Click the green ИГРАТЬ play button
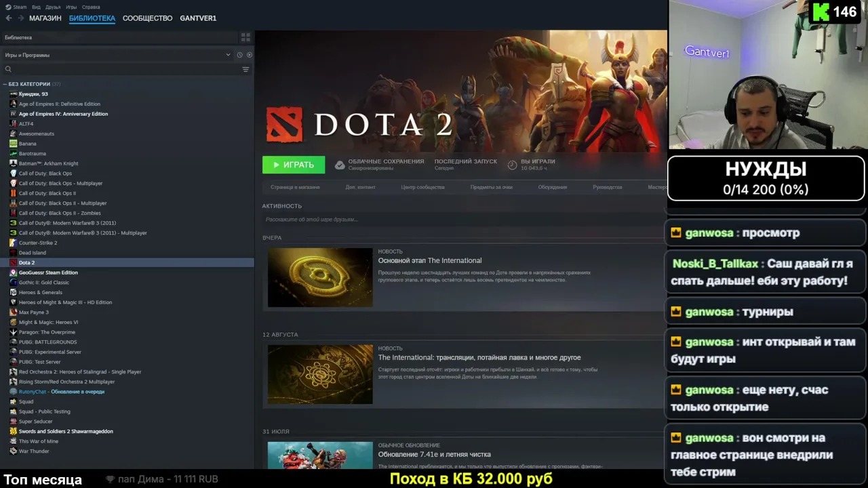Viewport: 868px width, 488px height. pos(294,165)
